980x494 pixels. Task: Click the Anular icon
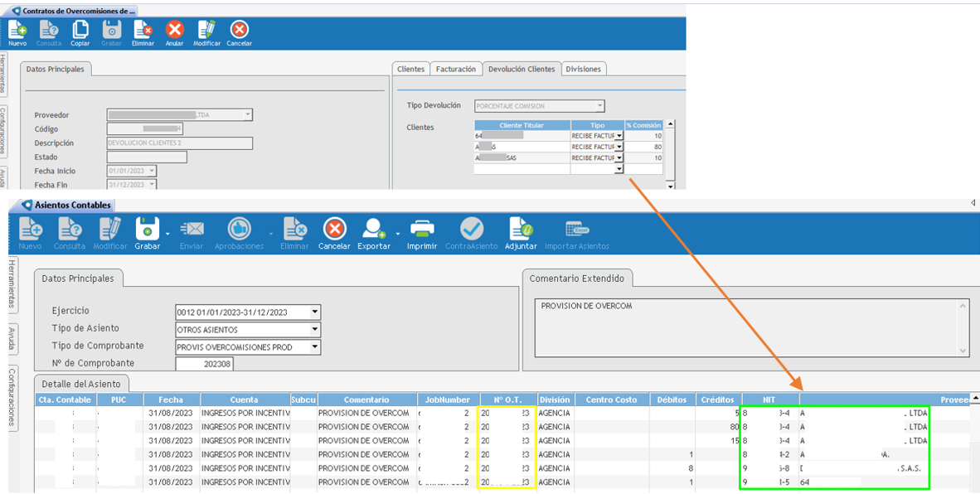pos(174,29)
